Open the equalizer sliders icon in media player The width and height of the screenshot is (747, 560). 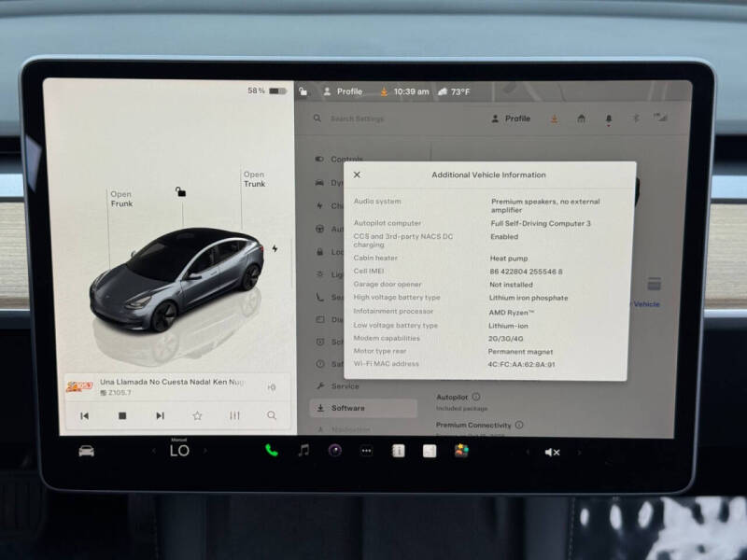(x=234, y=414)
